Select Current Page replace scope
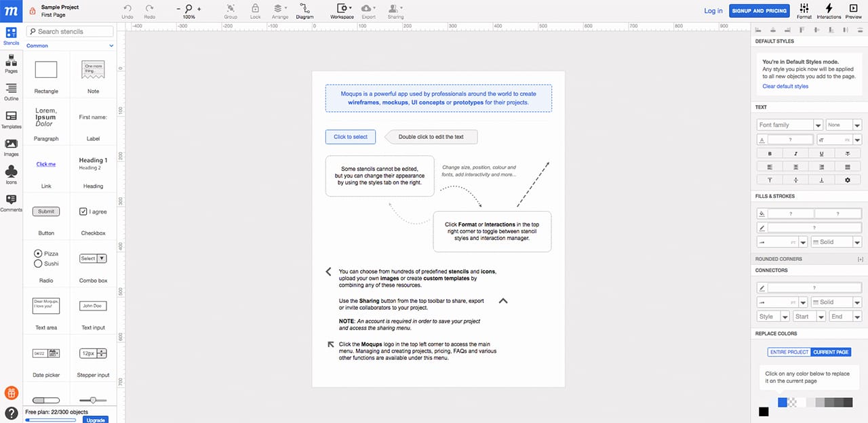 click(831, 352)
